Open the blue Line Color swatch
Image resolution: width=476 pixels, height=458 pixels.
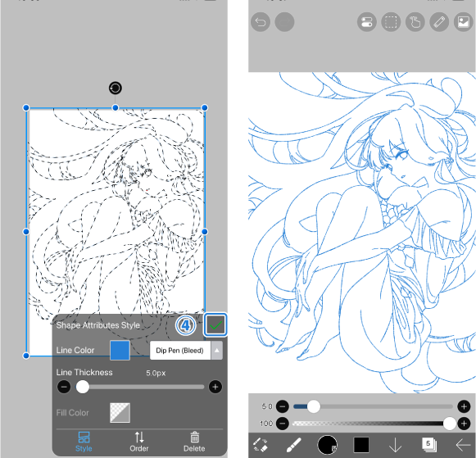click(120, 350)
